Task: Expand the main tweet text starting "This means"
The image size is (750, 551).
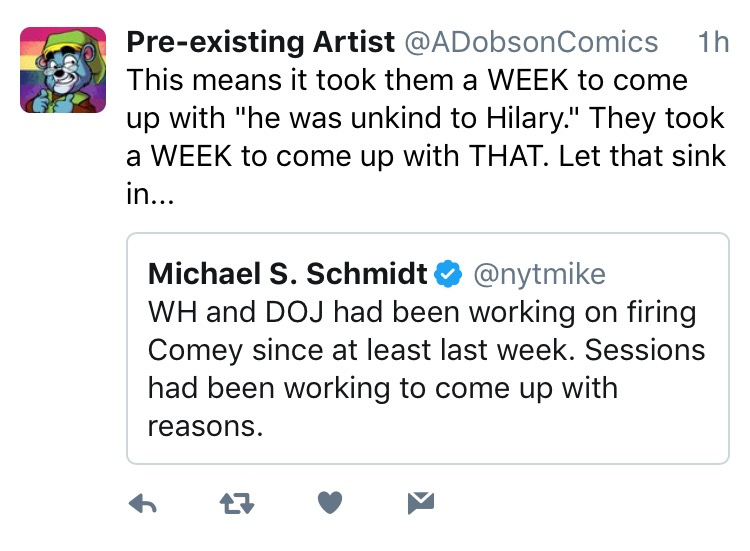Action: 426,137
